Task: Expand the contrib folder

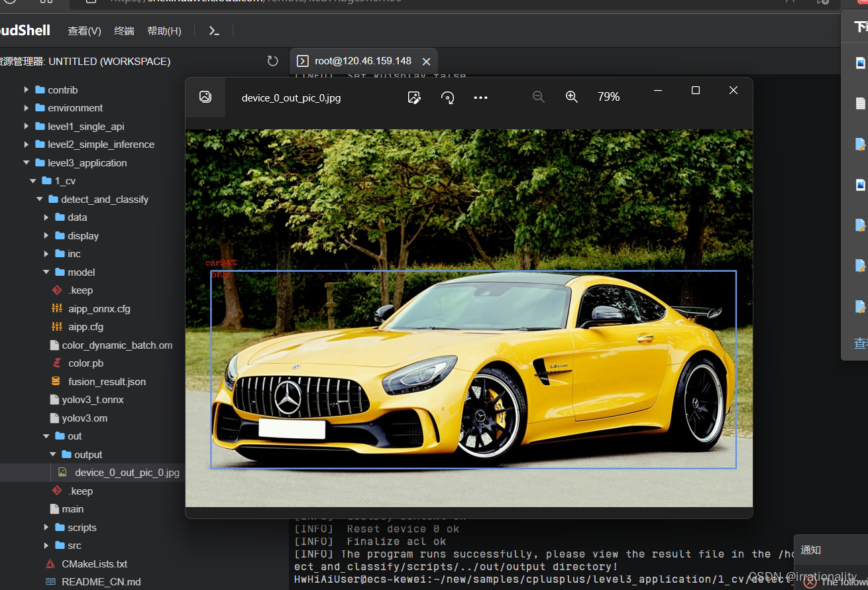Action: 62,89
